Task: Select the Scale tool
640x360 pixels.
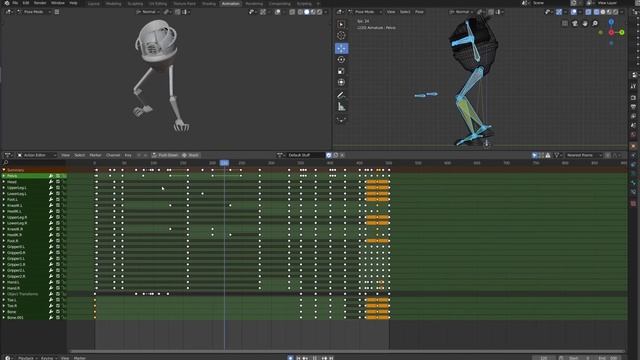Action: (x=341, y=71)
